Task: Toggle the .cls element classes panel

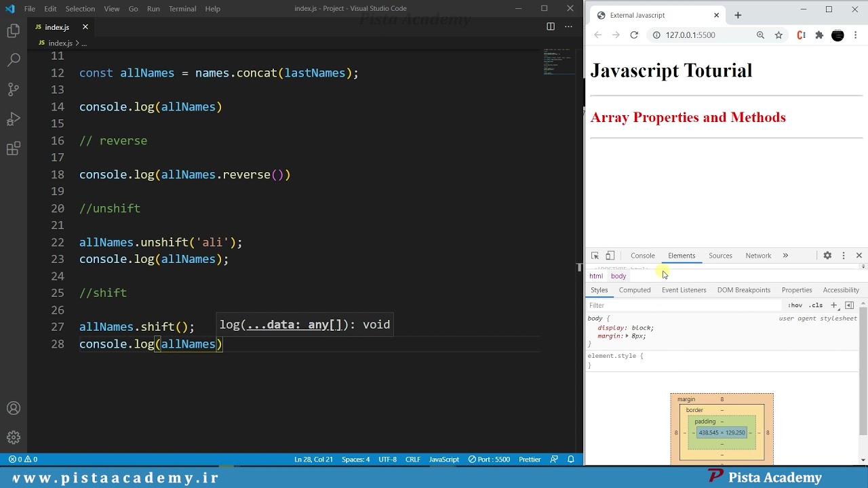Action: point(816,306)
